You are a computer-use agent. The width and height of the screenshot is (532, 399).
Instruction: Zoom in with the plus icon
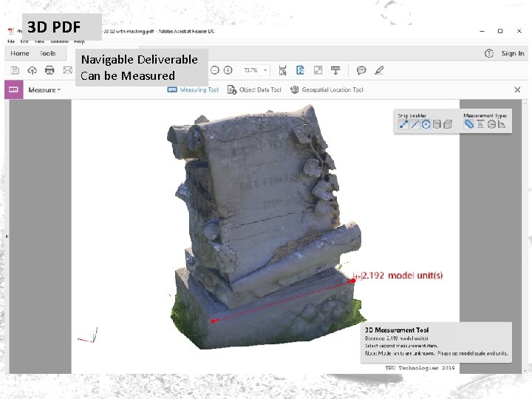228,70
